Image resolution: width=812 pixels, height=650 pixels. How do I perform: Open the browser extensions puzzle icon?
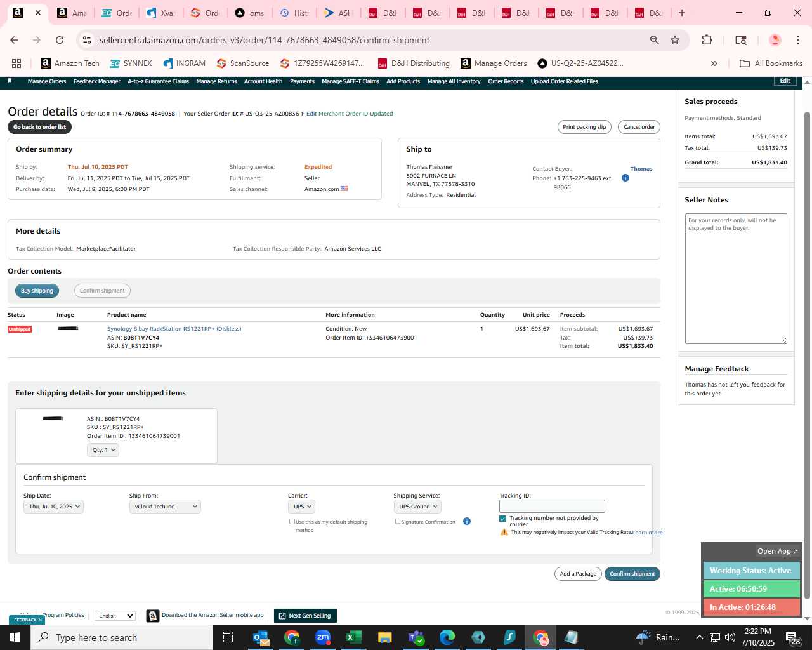(707, 40)
